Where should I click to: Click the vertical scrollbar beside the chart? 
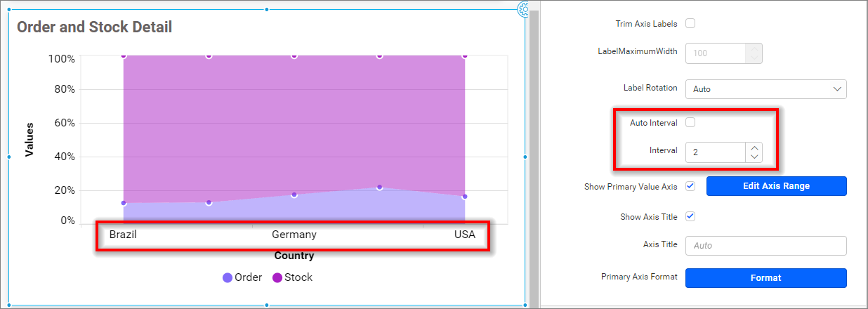pyautogui.click(x=534, y=154)
